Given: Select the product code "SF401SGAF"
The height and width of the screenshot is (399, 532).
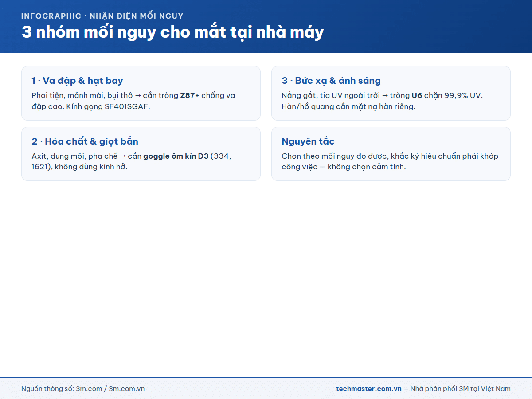Looking at the screenshot, I should (x=127, y=107).
